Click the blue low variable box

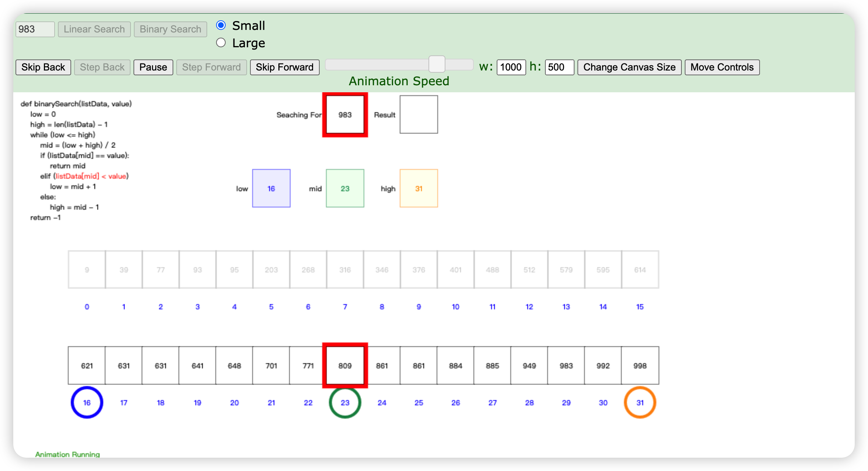271,188
